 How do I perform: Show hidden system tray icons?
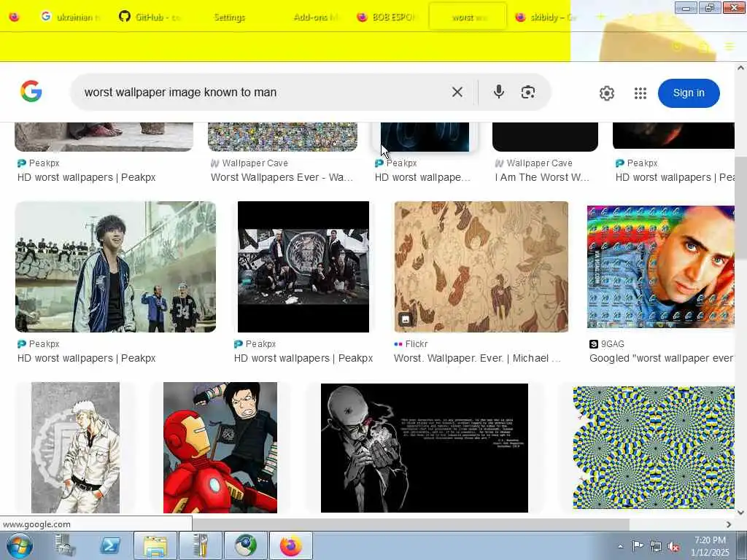click(620, 546)
